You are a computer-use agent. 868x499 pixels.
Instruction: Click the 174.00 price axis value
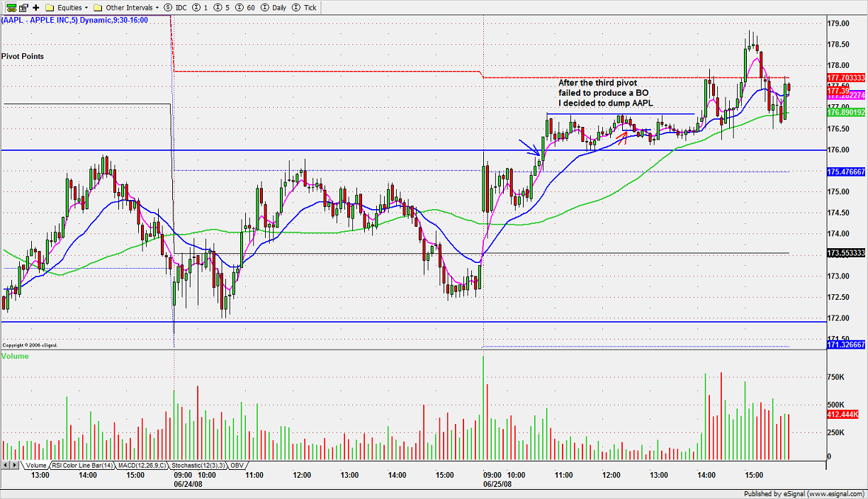(x=839, y=234)
